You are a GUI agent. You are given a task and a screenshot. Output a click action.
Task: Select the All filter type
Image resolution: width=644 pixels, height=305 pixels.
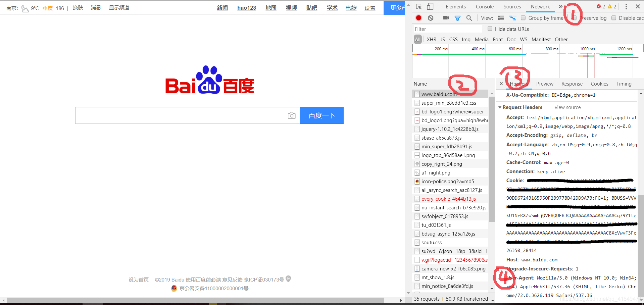tap(417, 39)
